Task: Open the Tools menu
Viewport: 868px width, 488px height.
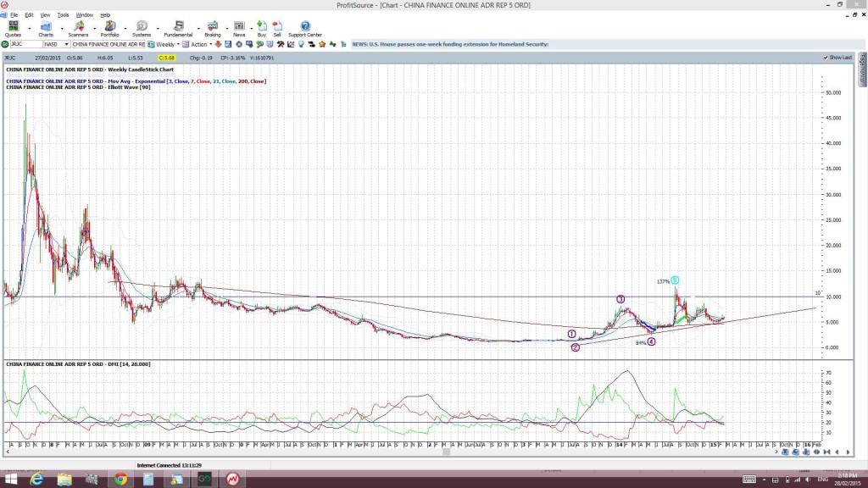Action: tap(63, 15)
